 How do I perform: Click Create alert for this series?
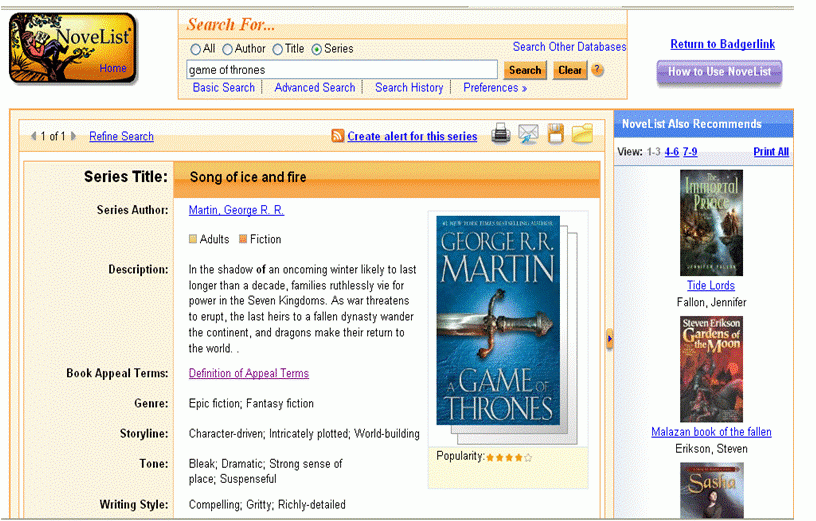click(412, 136)
